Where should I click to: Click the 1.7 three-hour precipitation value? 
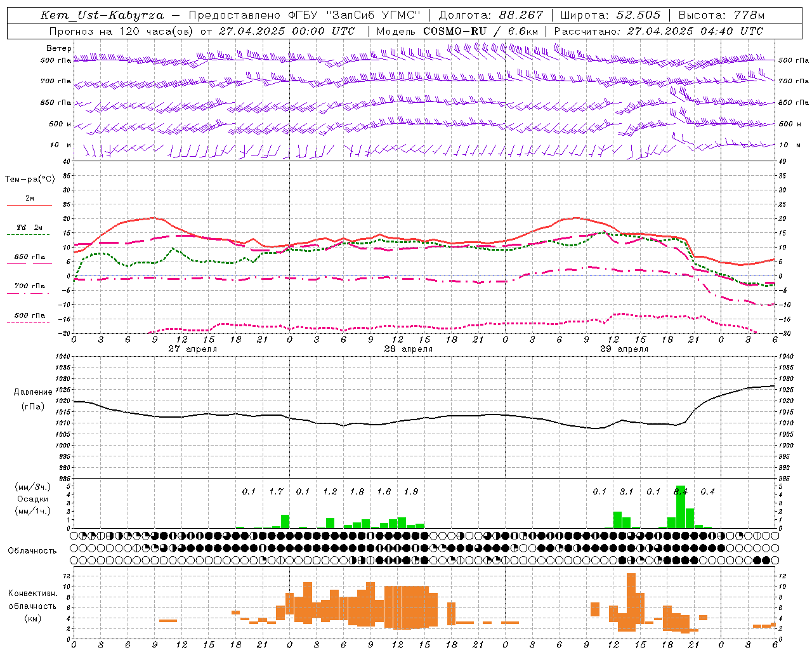tap(276, 491)
